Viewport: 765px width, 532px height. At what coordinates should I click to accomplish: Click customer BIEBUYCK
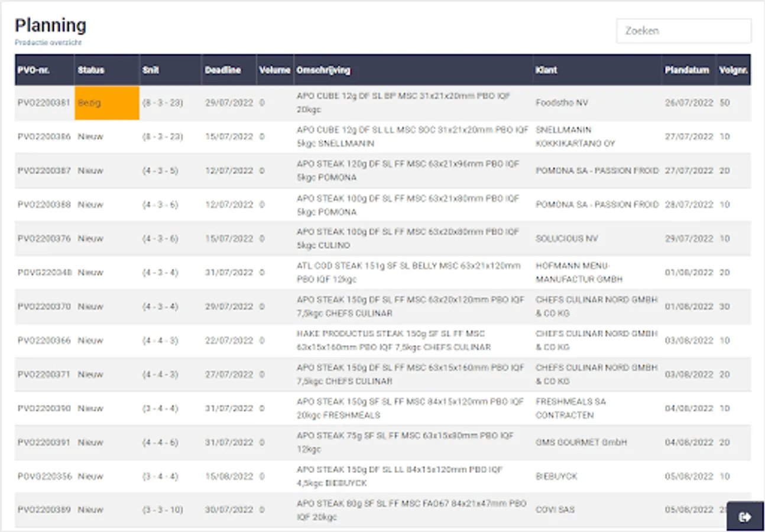(x=556, y=476)
